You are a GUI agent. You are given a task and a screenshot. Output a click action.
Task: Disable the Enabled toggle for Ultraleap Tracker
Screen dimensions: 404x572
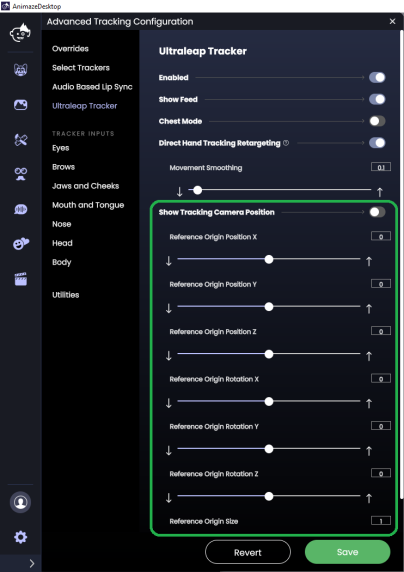pos(377,77)
